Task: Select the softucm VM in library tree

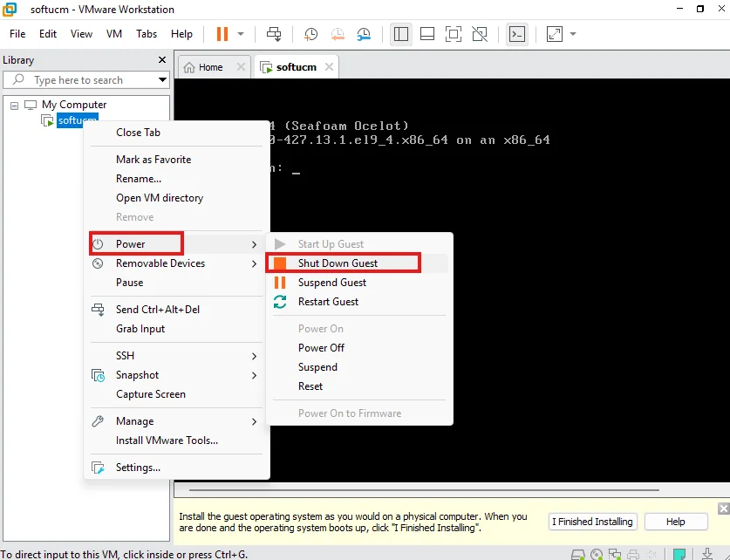Action: [78, 120]
